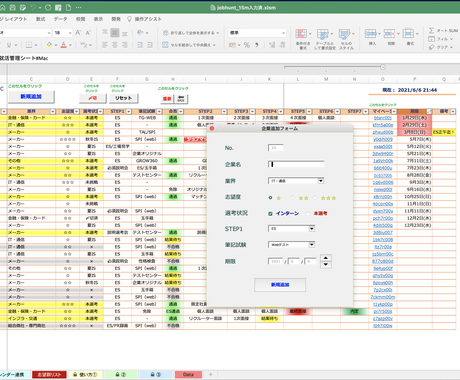
Task: Click the AutoSum sigma icon
Action: point(431,30)
